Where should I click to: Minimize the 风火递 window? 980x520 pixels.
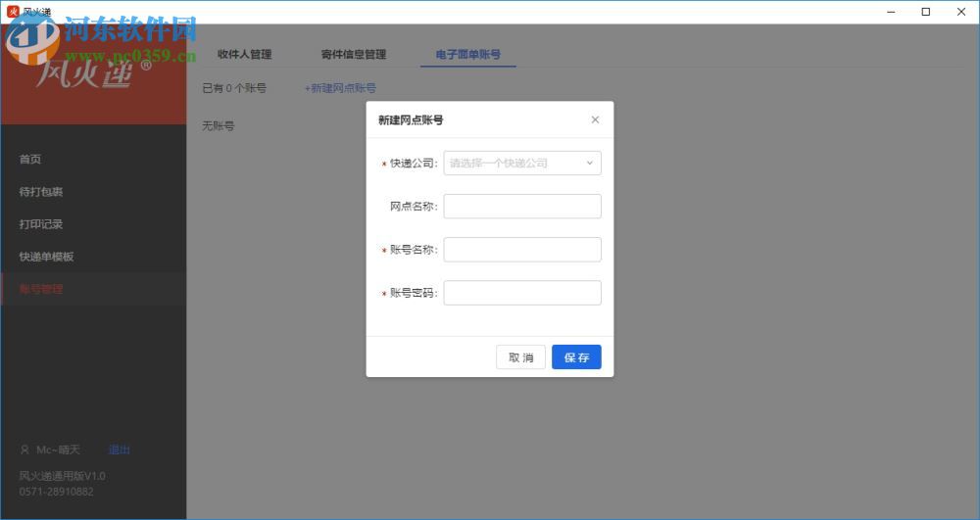[891, 12]
